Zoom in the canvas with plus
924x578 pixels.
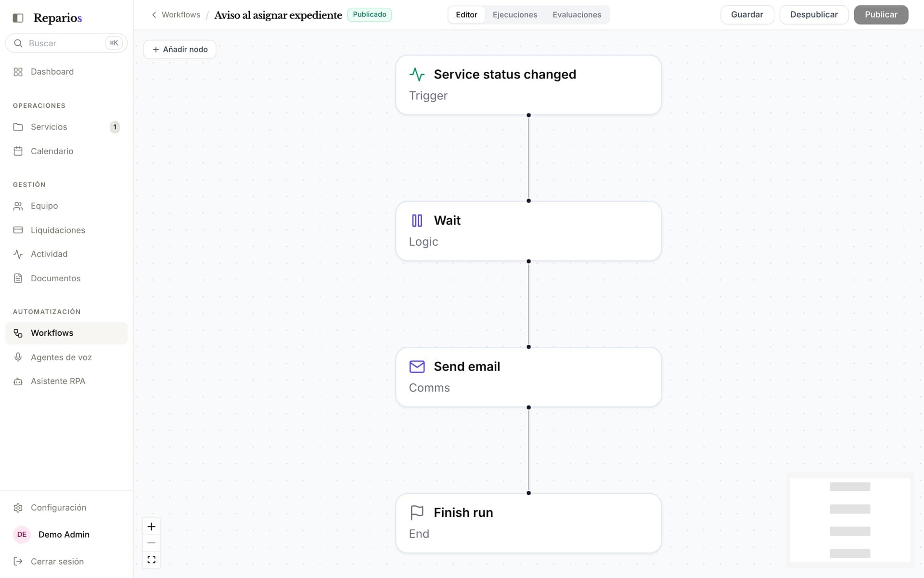pyautogui.click(x=151, y=526)
